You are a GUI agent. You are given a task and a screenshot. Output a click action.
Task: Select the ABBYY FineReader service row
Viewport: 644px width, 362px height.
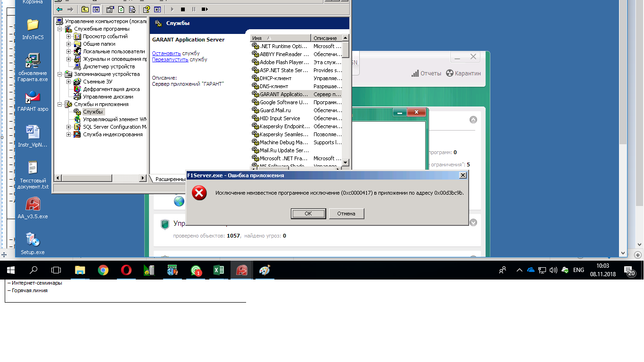[297, 54]
